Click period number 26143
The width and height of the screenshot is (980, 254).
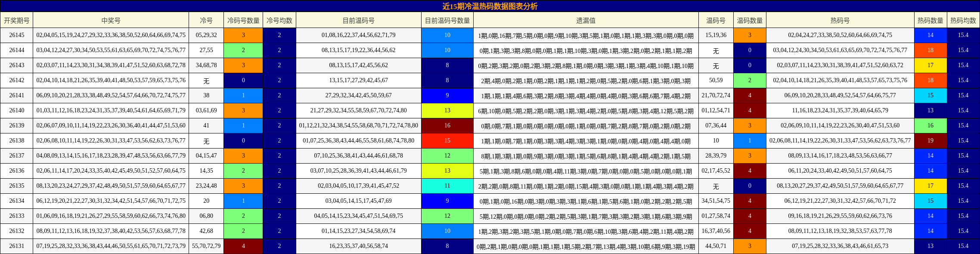(x=17, y=65)
